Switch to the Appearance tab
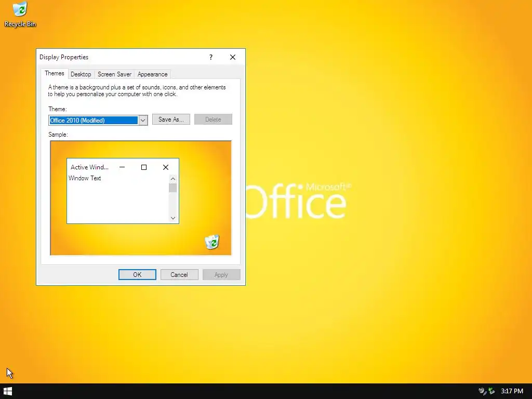 pos(152,74)
